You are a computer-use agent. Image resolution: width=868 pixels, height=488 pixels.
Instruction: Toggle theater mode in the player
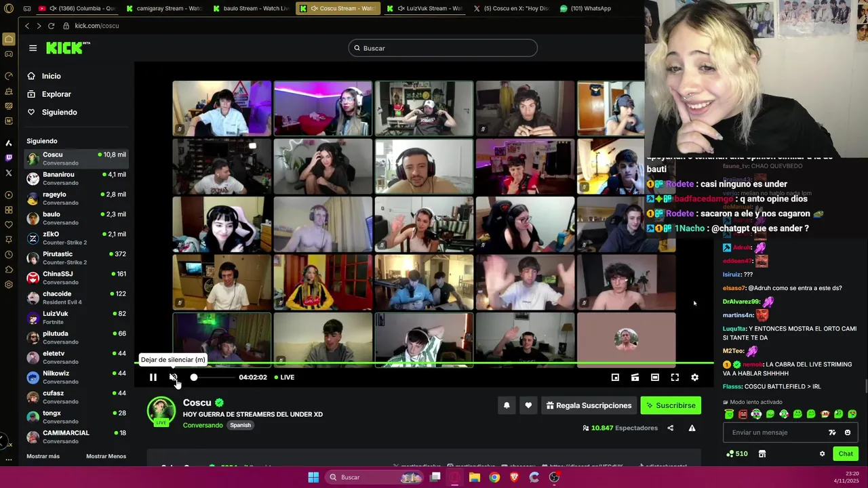(x=655, y=378)
